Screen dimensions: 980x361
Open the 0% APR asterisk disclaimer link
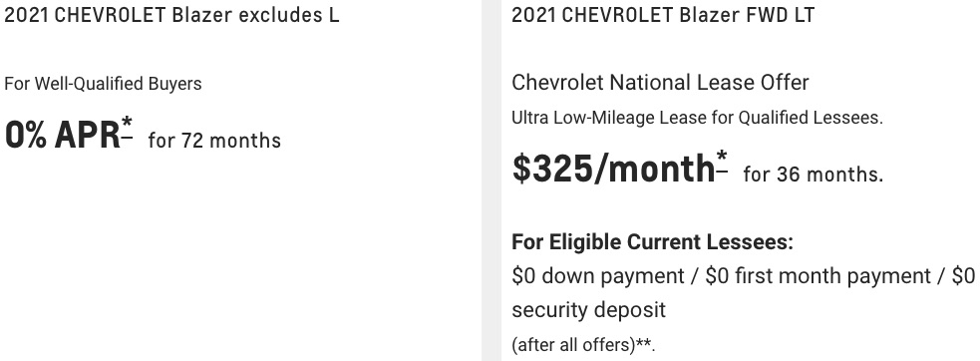pyautogui.click(x=127, y=129)
